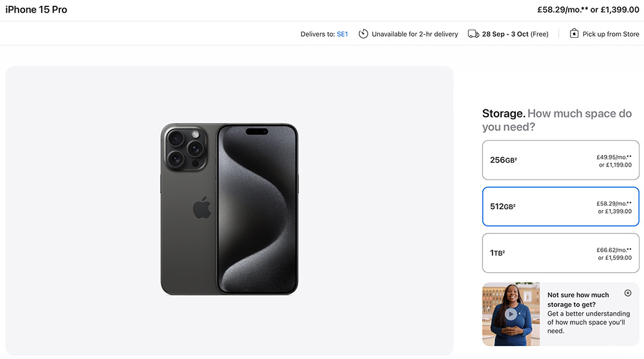
Task: Choose the 512GB storage option
Action: 560,207
